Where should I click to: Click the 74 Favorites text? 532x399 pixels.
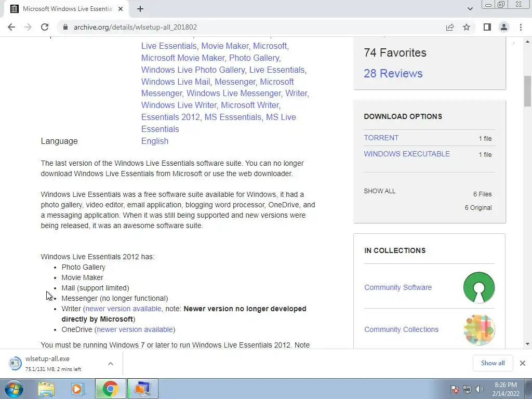pyautogui.click(x=395, y=53)
